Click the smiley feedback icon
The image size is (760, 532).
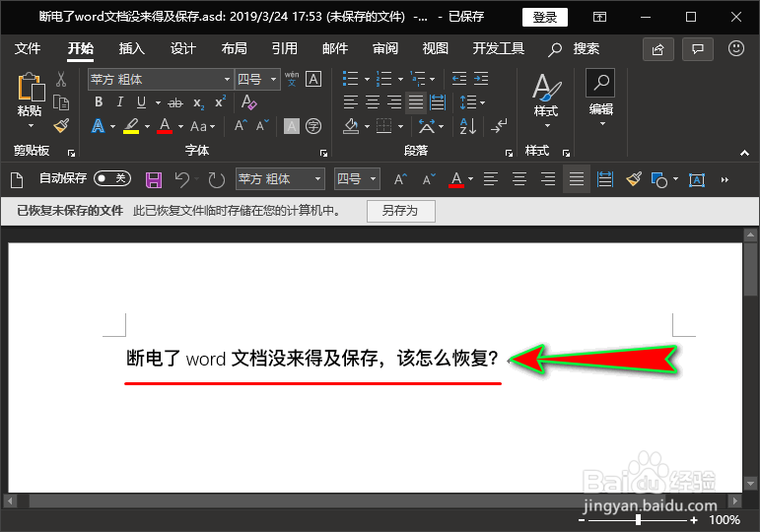[x=735, y=48]
